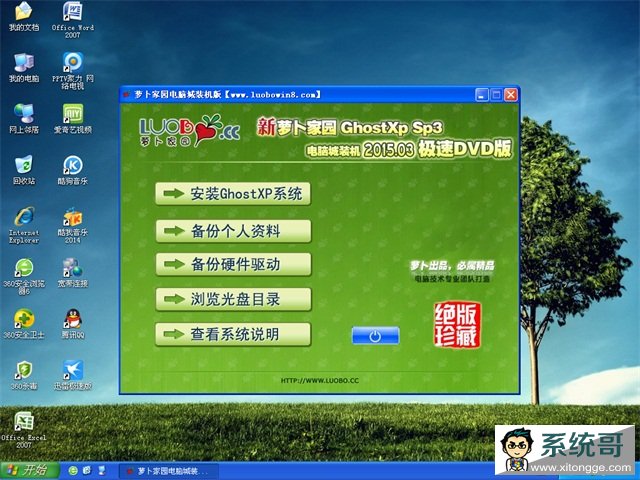Launch Tencent QQ desktop shortcut
640x480 pixels.
point(73,324)
